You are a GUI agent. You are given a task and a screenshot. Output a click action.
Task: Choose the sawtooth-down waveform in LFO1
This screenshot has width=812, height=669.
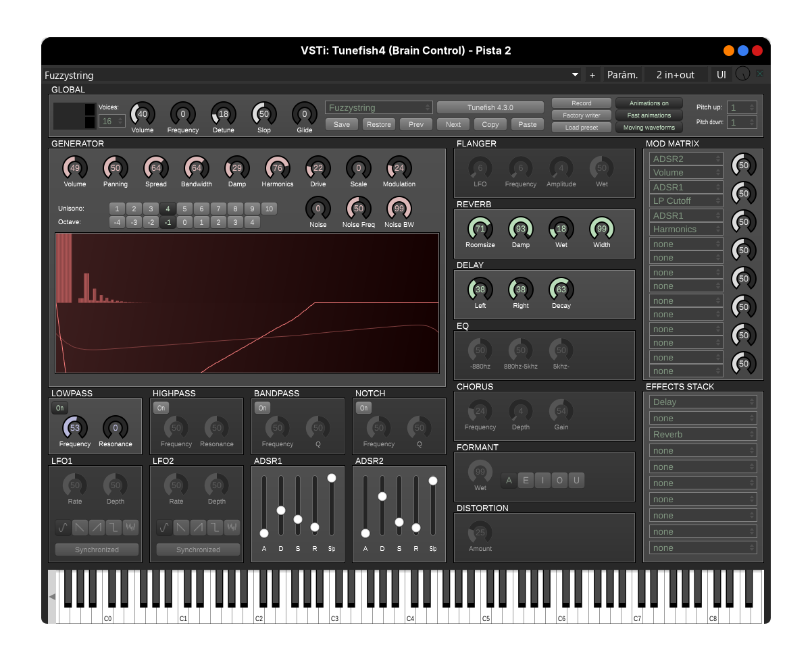pyautogui.click(x=80, y=527)
